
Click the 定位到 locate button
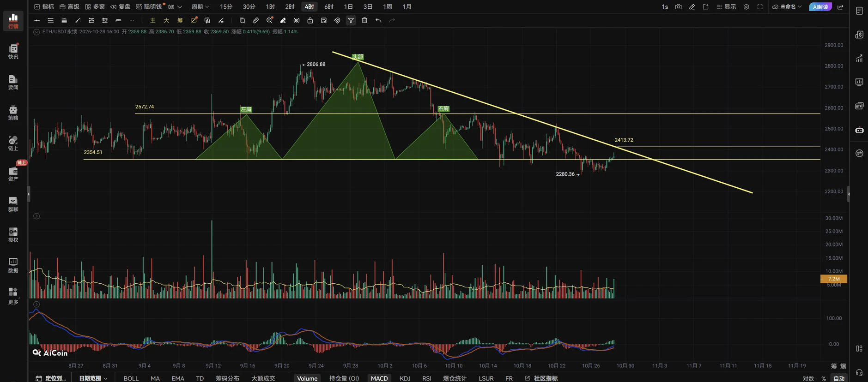(51, 378)
